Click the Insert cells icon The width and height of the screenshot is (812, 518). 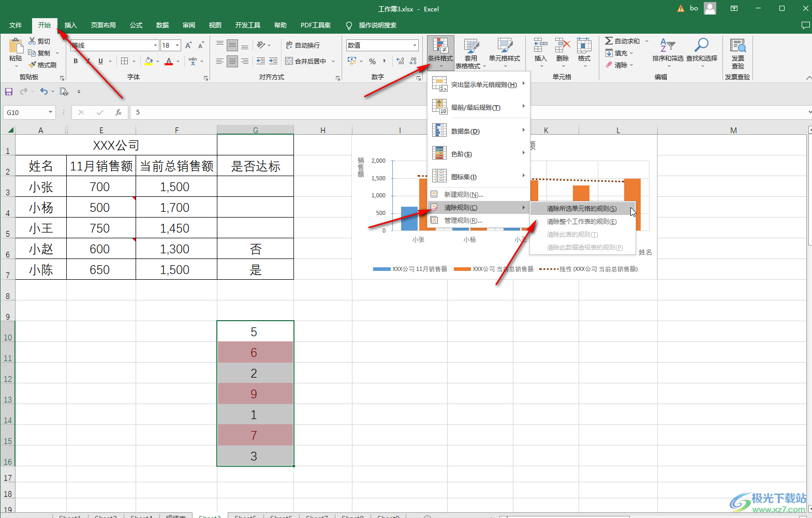click(x=540, y=46)
